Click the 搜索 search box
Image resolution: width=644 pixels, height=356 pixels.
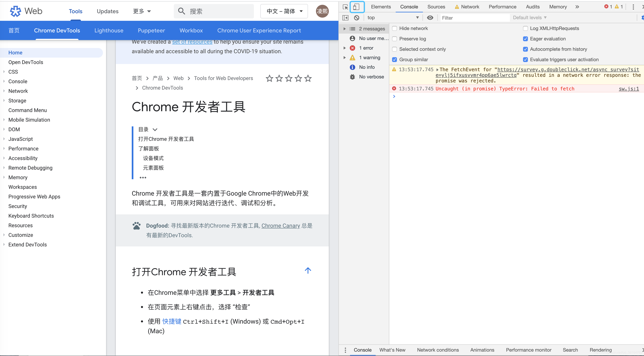tap(214, 11)
